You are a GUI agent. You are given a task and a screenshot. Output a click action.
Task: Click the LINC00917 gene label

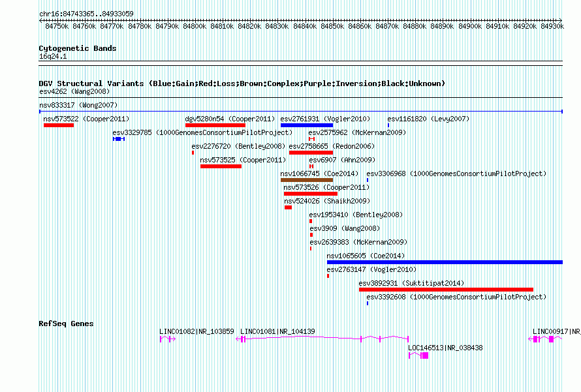(x=557, y=331)
